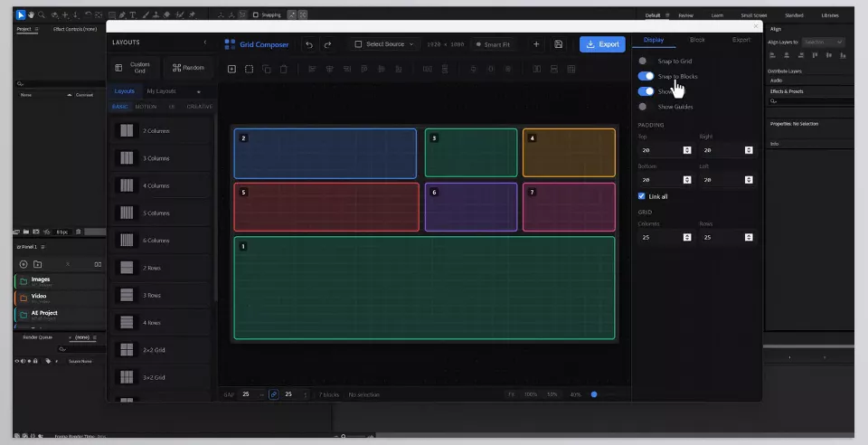Select the Brush tool in After Effects toolbar
Screen dimensions: 868x445
click(146, 15)
